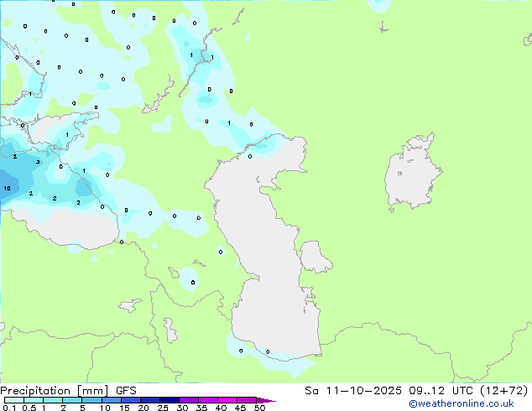This screenshot has width=532, height=411.
Task: Select the 45–50 mm legend swatch
Action: click(x=247, y=400)
